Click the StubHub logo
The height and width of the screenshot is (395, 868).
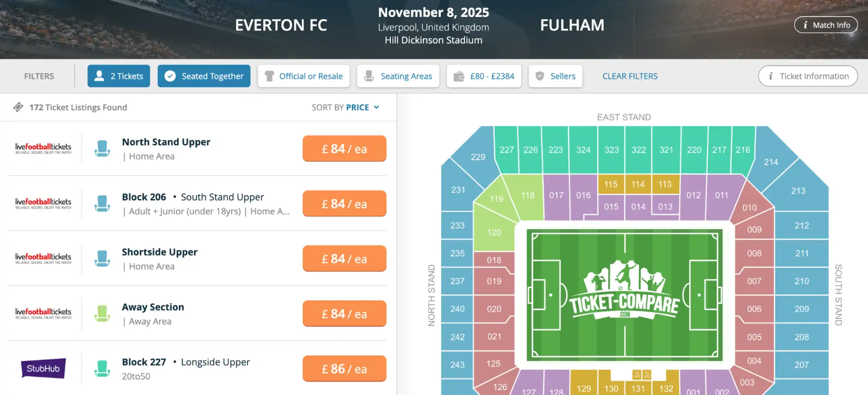(43, 368)
